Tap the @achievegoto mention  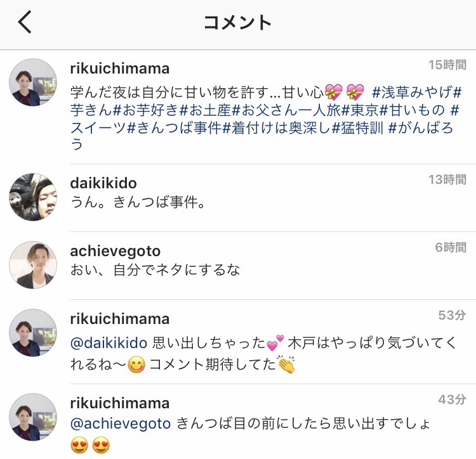tap(121, 424)
